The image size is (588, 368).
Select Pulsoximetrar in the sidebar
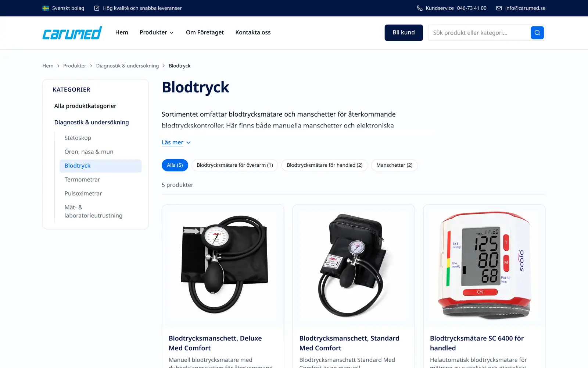(x=83, y=194)
